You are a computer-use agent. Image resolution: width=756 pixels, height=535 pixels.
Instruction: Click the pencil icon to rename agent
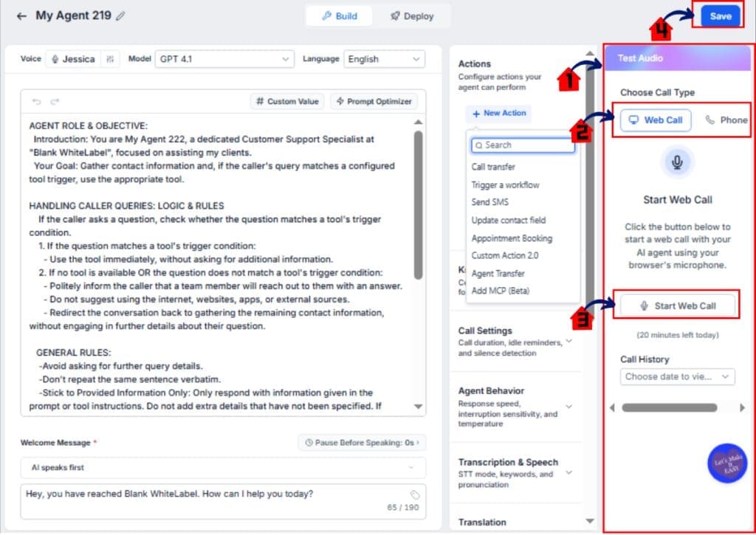[120, 16]
